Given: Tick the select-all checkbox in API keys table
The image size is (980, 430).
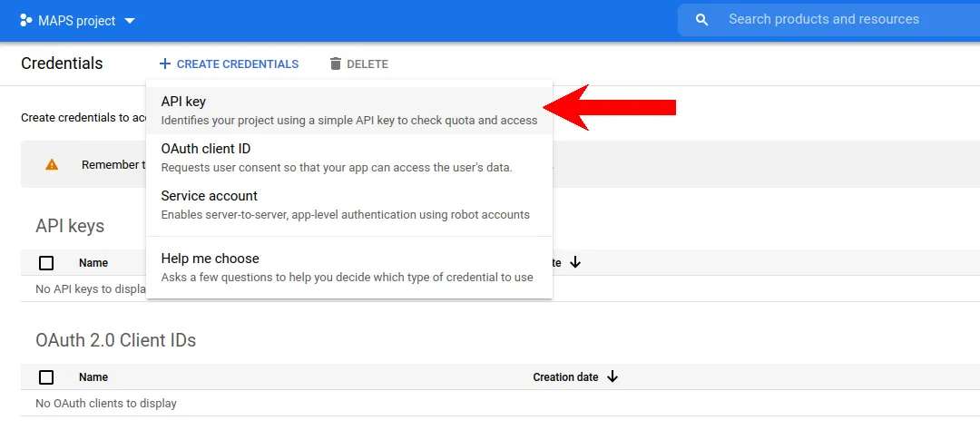Looking at the screenshot, I should [x=46, y=262].
